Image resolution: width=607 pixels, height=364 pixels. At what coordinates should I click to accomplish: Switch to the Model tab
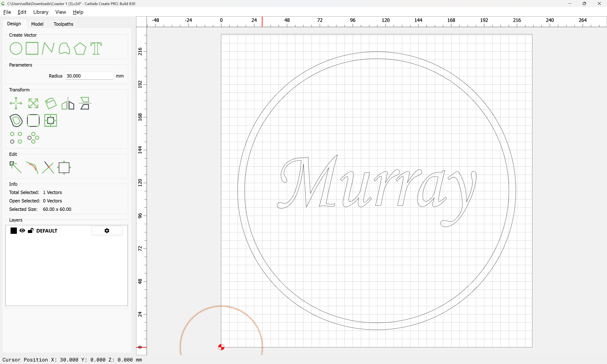(37, 24)
